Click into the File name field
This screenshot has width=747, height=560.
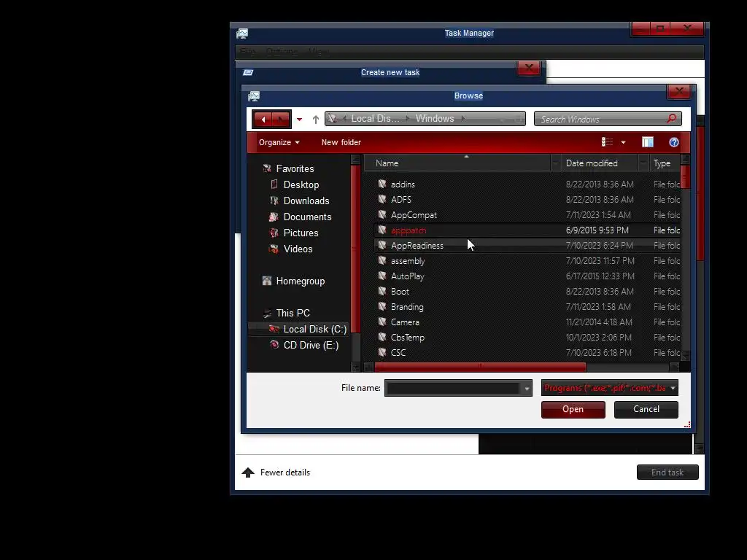(x=453, y=388)
